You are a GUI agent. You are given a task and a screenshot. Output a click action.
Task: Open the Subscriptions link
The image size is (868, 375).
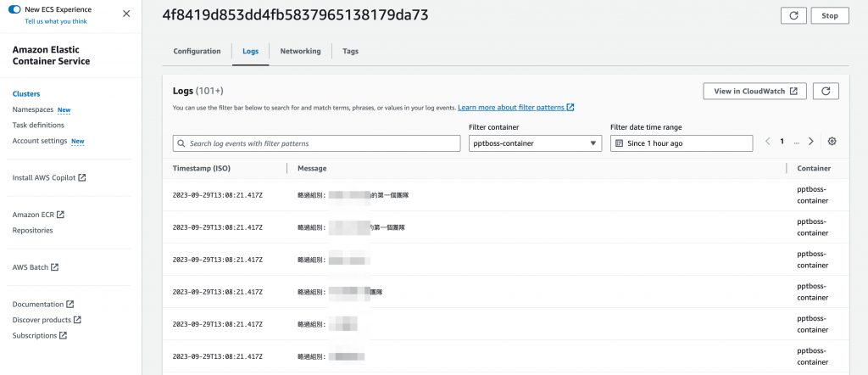tap(39, 335)
